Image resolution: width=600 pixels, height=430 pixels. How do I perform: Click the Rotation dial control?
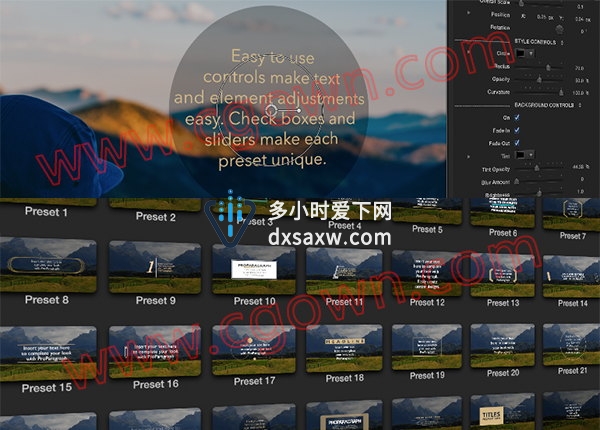[x=559, y=28]
